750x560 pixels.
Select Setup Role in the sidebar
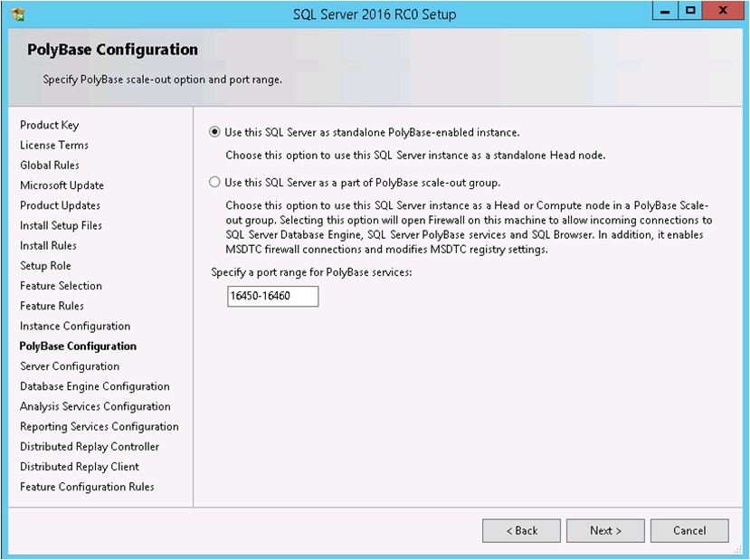(x=45, y=266)
